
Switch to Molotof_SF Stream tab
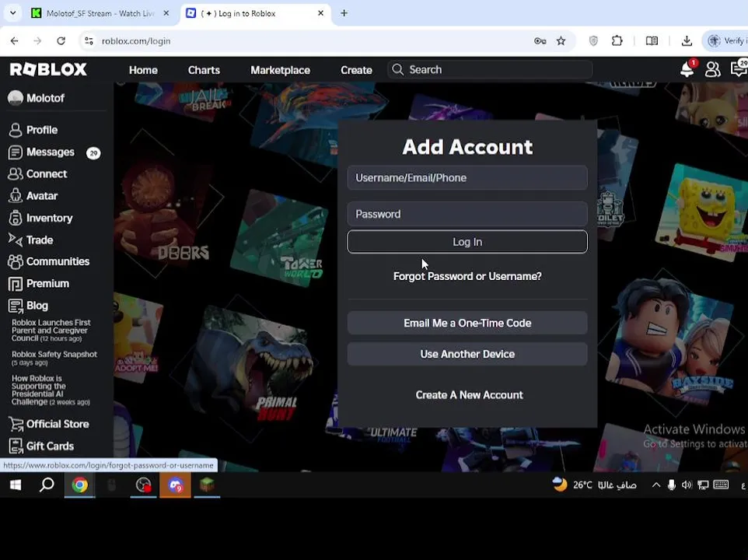pyautogui.click(x=100, y=13)
